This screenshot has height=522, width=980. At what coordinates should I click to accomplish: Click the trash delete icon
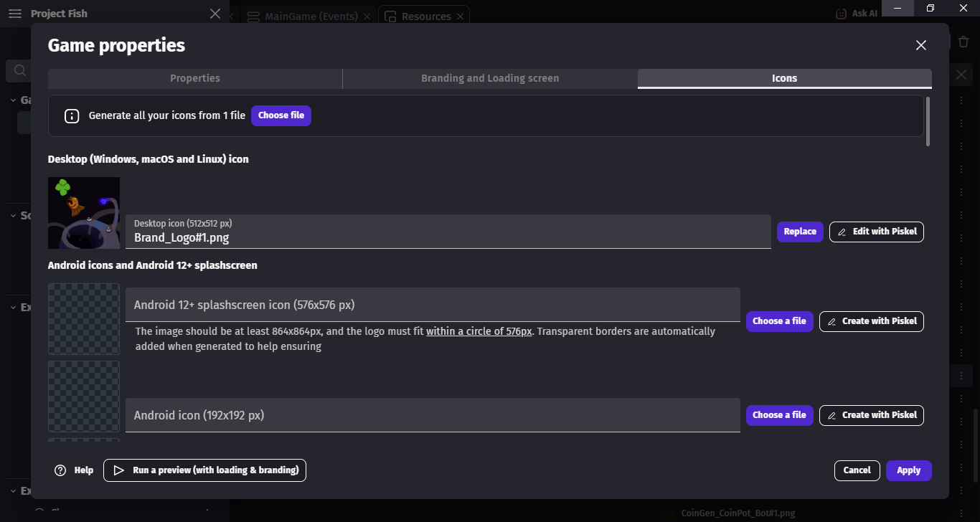pos(963,42)
